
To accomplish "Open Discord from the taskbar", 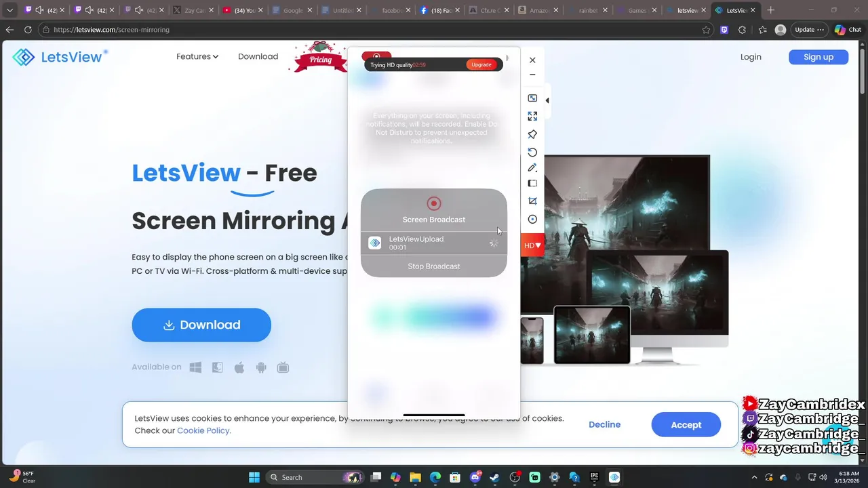I will 475,477.
